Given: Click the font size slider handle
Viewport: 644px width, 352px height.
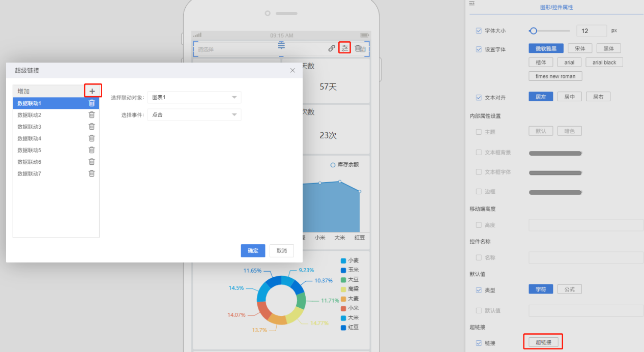Looking at the screenshot, I should [x=533, y=31].
